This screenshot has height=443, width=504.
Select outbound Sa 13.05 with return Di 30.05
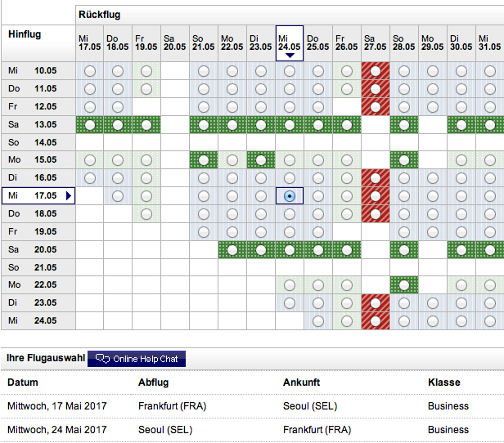pos(461,125)
